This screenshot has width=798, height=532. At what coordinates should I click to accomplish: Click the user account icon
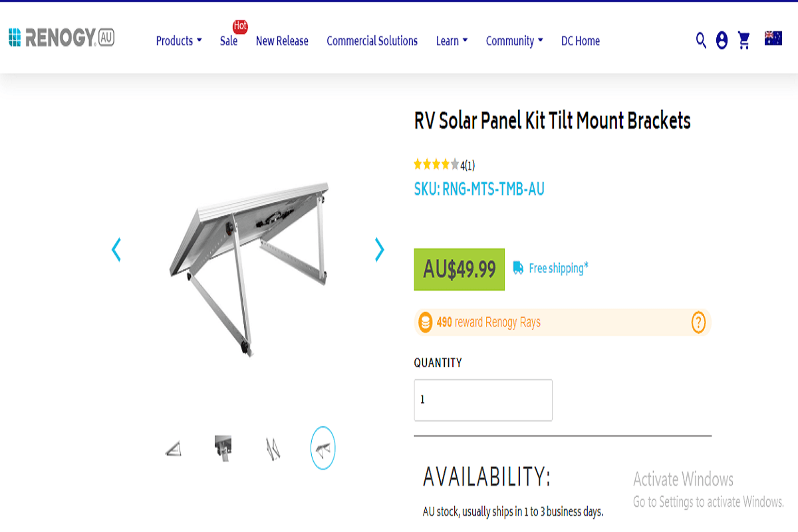pyautogui.click(x=722, y=41)
